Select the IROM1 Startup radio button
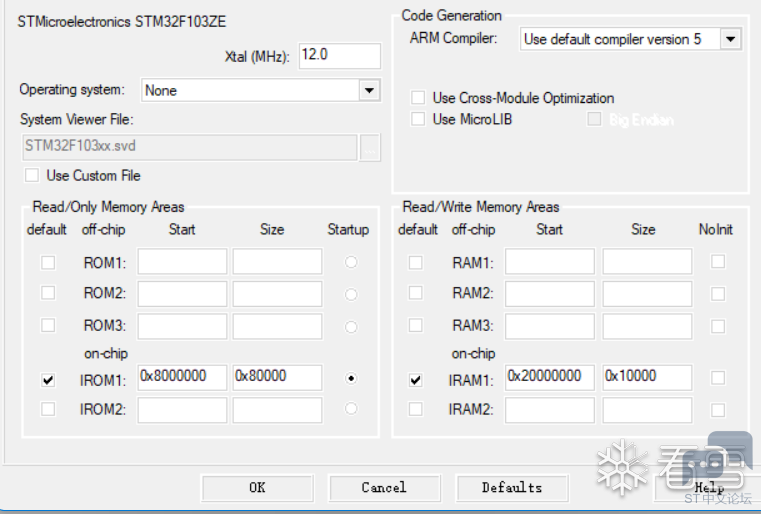The width and height of the screenshot is (761, 514). click(x=351, y=378)
